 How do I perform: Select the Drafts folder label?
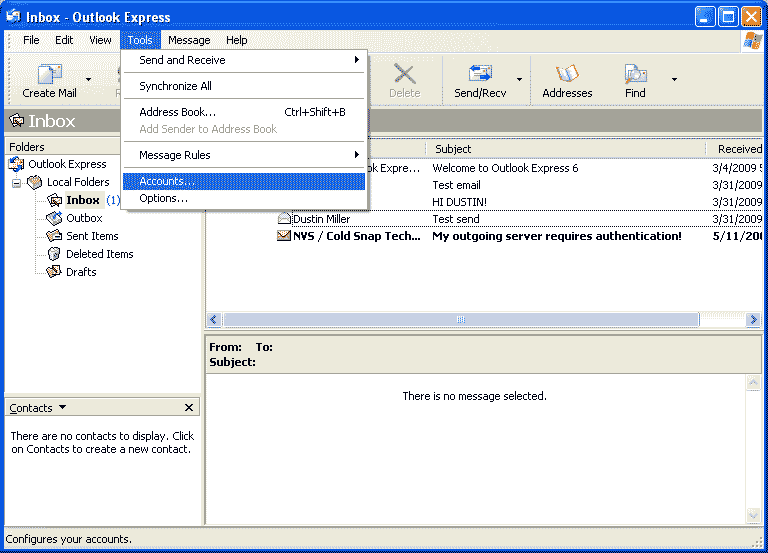[x=81, y=272]
